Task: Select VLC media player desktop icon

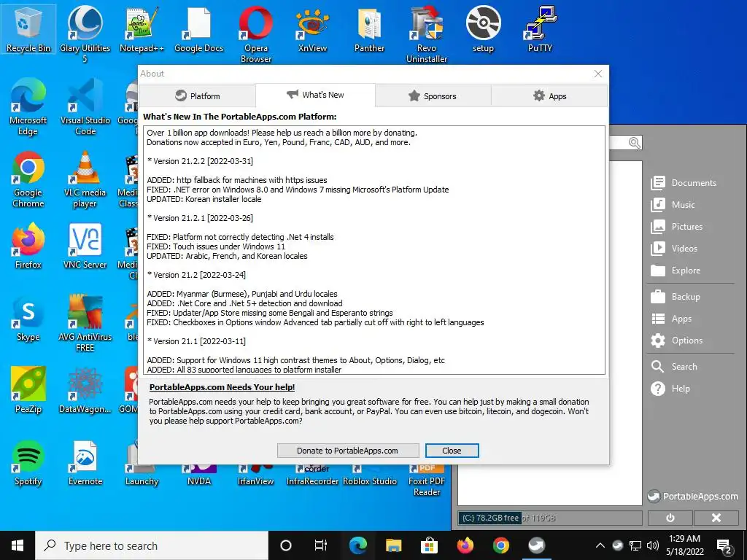Action: pos(85,179)
